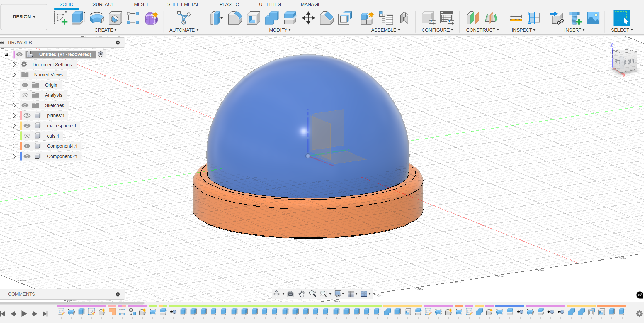Select the Press Pull tool
Screen dimensions: 644x323
coord(217,18)
